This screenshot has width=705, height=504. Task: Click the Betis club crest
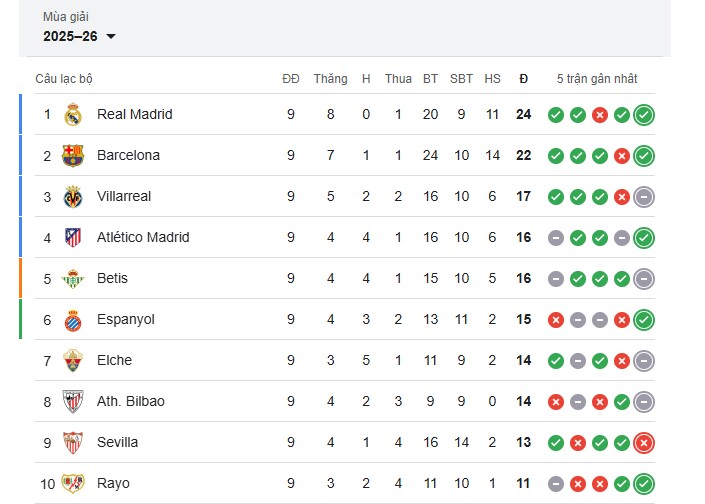coord(73,279)
